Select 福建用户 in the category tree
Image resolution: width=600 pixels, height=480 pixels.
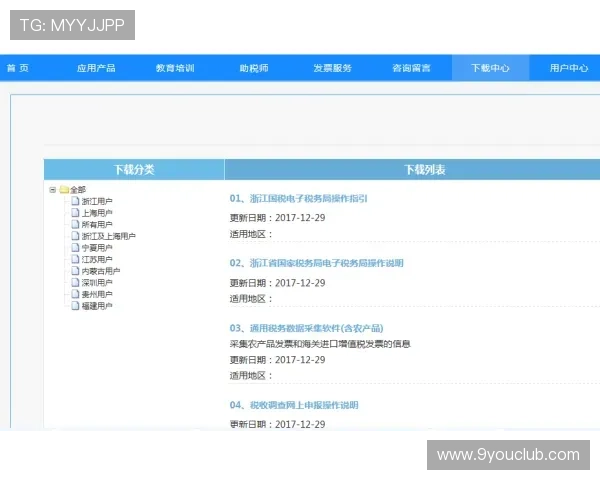point(97,306)
